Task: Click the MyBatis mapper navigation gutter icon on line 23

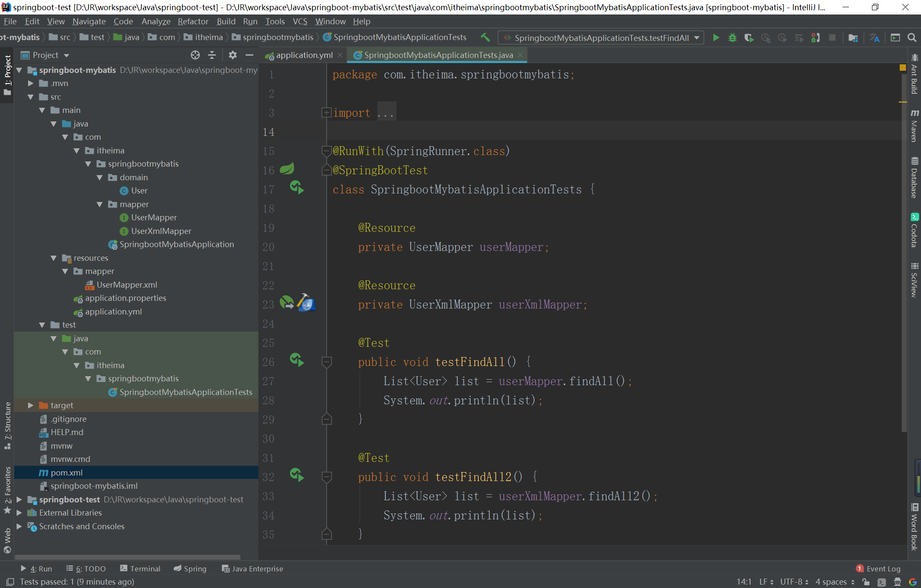Action: click(306, 303)
